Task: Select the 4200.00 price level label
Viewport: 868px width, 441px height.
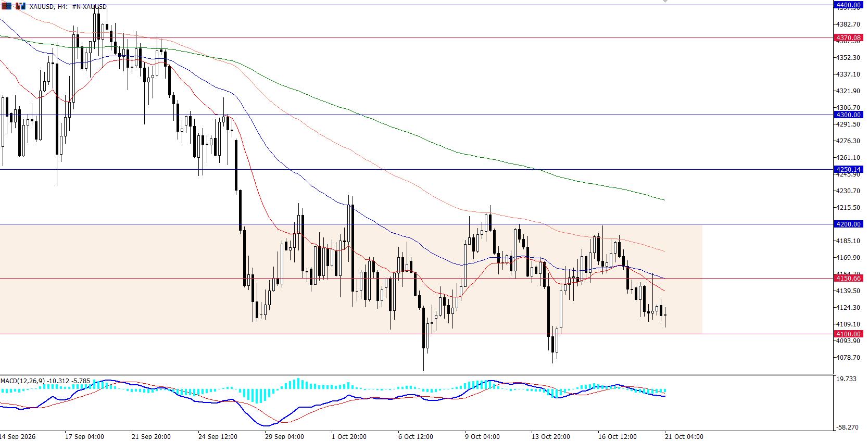Action: click(848, 224)
